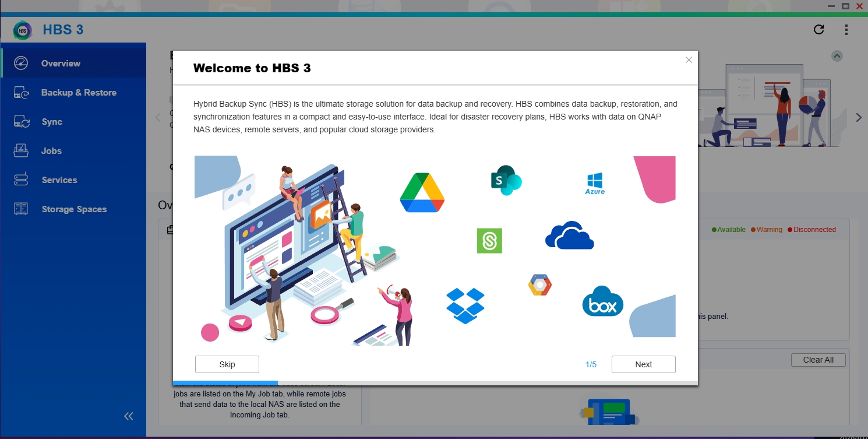Click the Overview gauge icon

(x=21, y=63)
